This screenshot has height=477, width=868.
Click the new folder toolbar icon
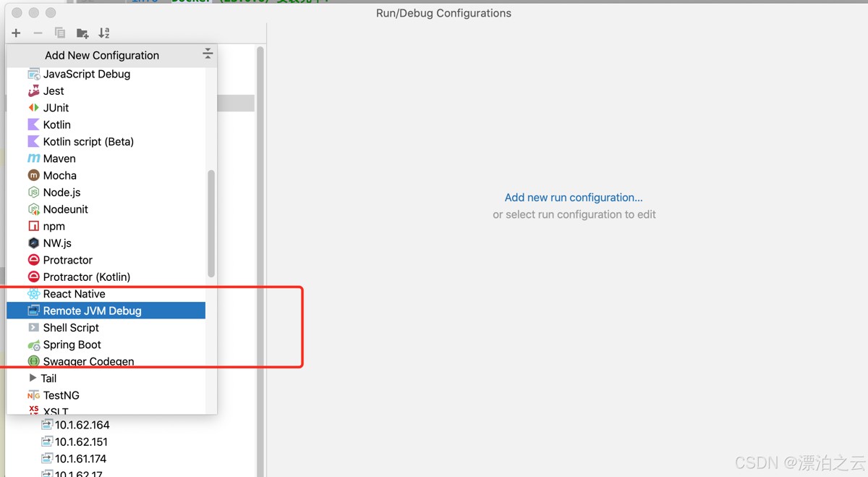[82, 33]
